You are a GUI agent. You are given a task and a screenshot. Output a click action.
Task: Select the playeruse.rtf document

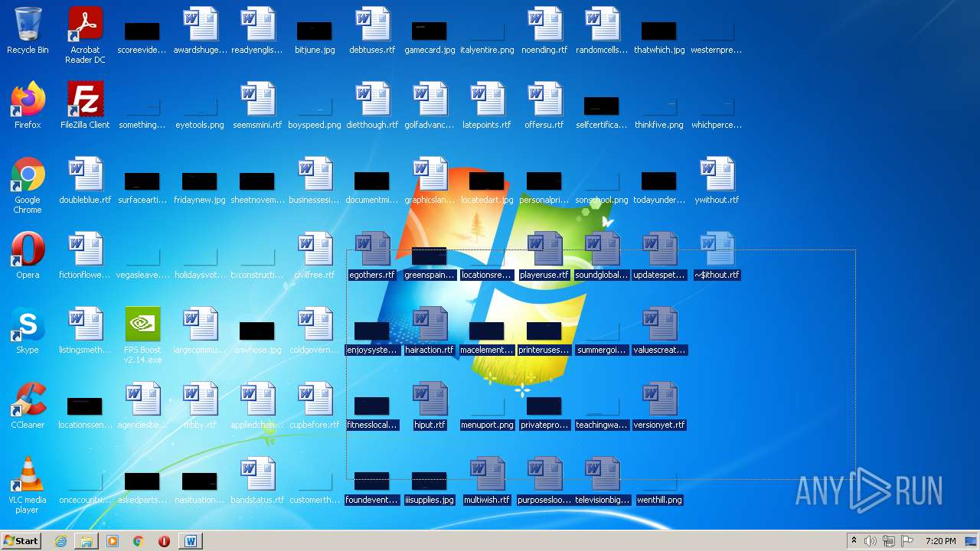click(x=544, y=256)
